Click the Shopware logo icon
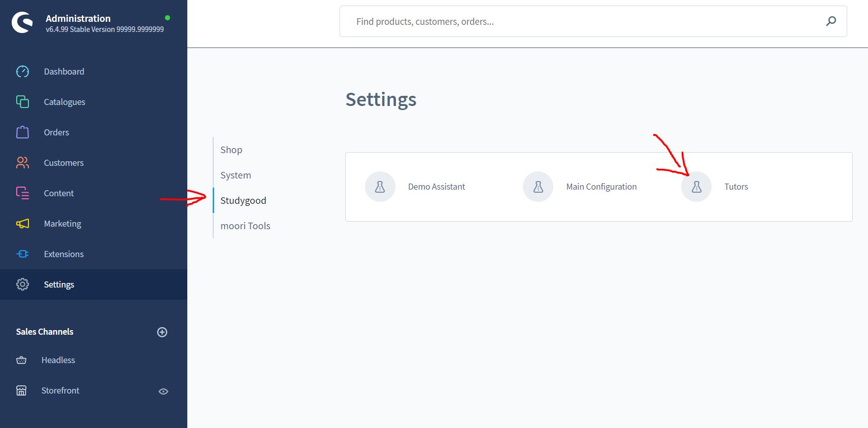868x428 pixels. point(22,23)
